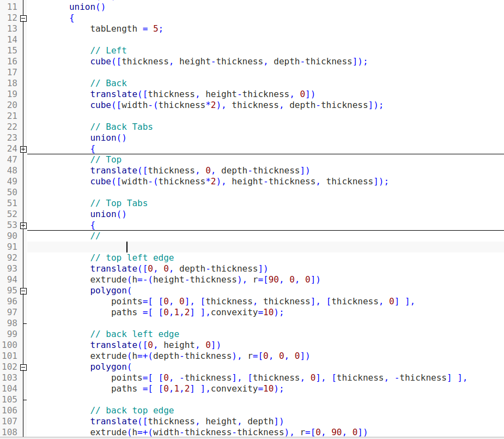Click the union keyword on line 52

click(104, 214)
